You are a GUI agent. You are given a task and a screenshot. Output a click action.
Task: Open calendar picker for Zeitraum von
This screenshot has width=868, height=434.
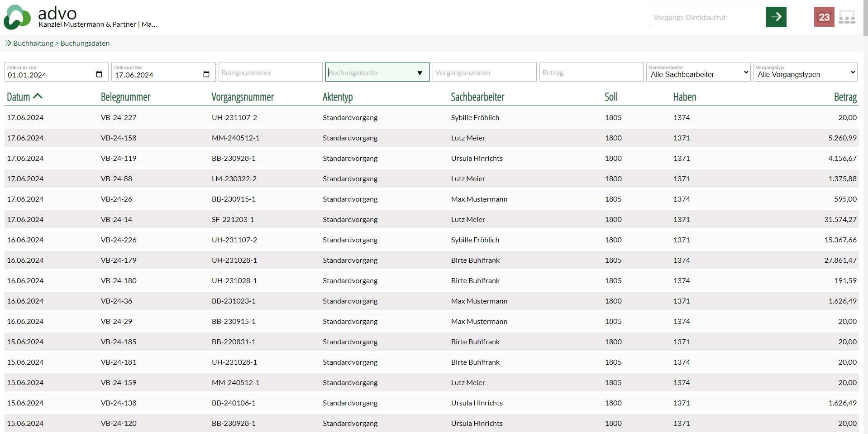pyautogui.click(x=99, y=74)
